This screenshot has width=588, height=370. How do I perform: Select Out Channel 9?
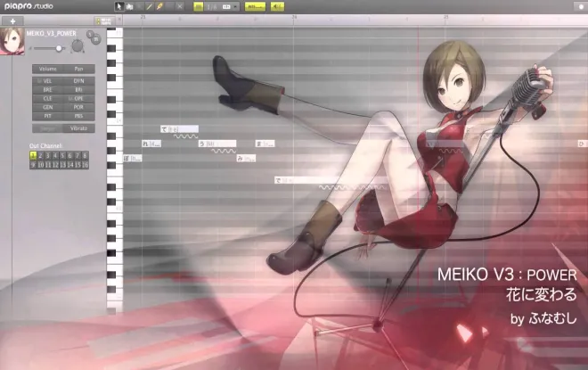33,165
